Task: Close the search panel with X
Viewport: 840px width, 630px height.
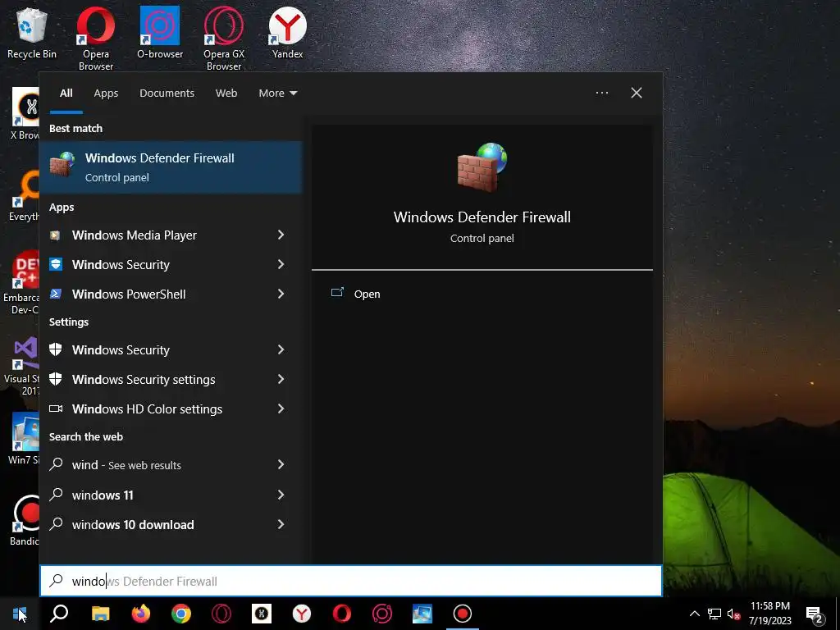Action: [x=636, y=94]
